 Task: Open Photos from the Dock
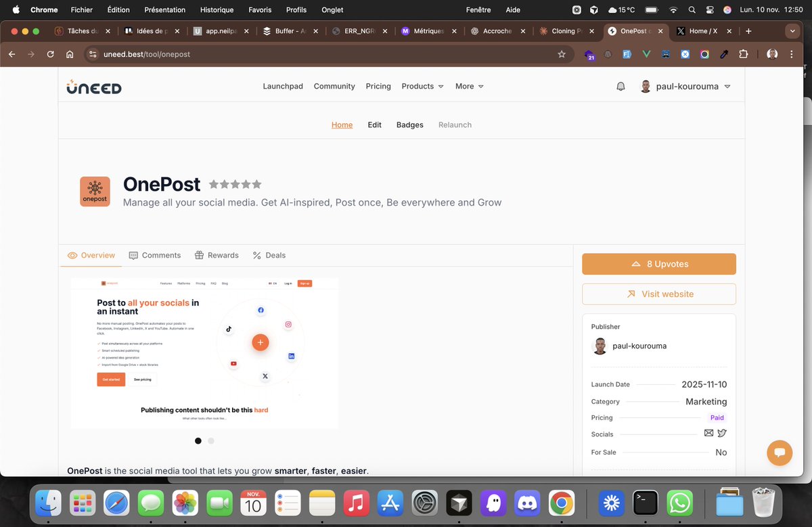(x=185, y=503)
